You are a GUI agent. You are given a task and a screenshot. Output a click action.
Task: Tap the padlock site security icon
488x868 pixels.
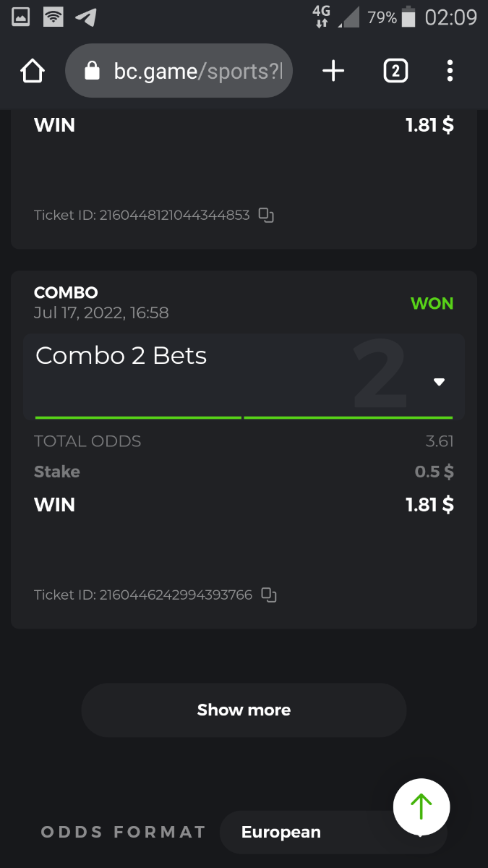pos(92,71)
